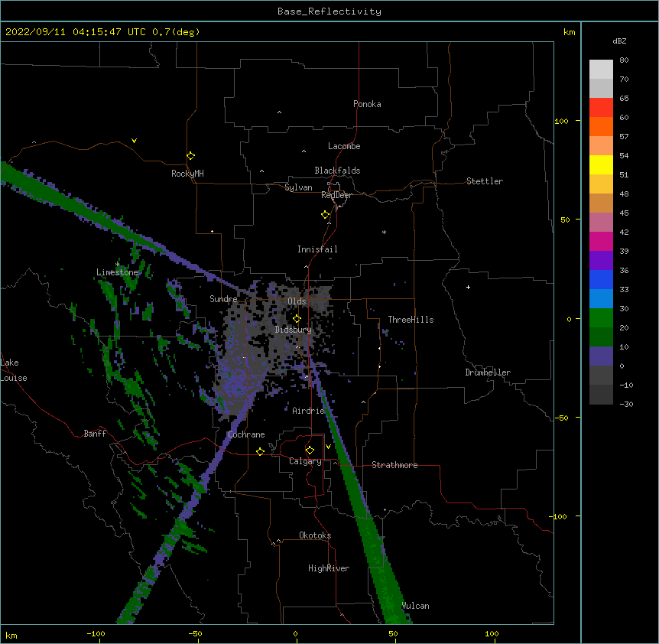The width and height of the screenshot is (659, 644).
Task: Click the yellow V marker east of Calgary
Action: (x=328, y=447)
